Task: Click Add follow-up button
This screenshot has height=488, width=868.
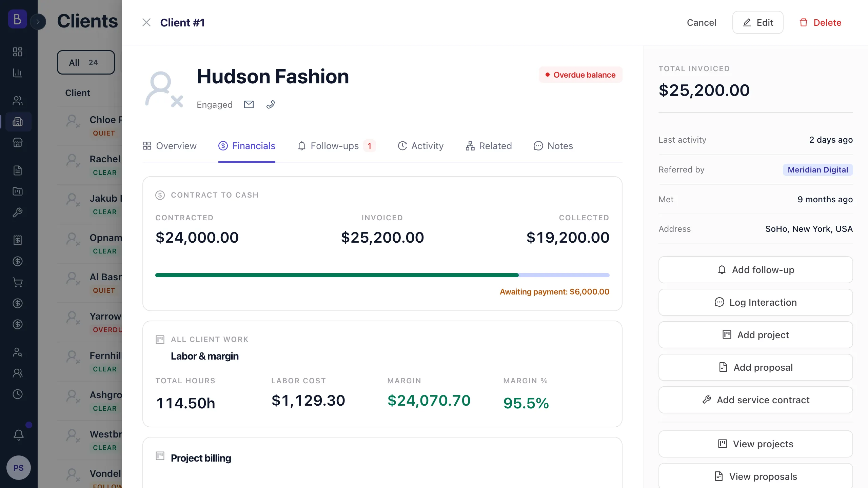Action: [755, 270]
